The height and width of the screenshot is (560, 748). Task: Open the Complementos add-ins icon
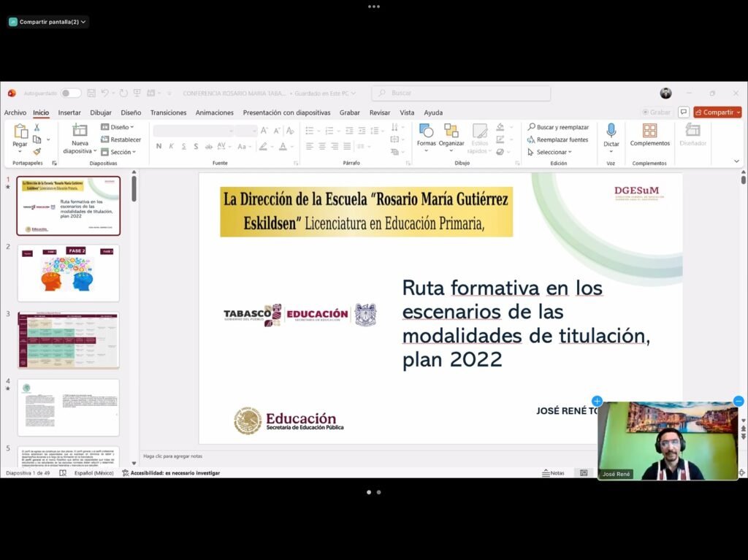(x=649, y=131)
